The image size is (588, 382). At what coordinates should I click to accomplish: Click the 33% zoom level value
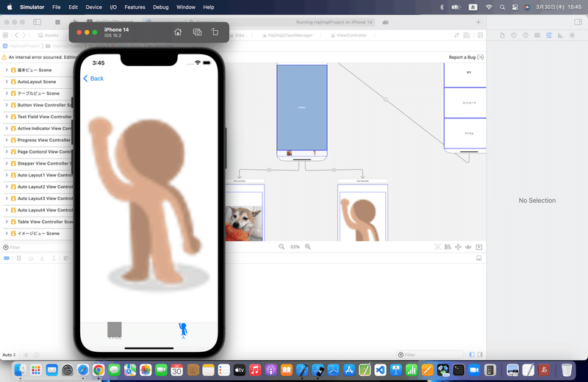[295, 247]
